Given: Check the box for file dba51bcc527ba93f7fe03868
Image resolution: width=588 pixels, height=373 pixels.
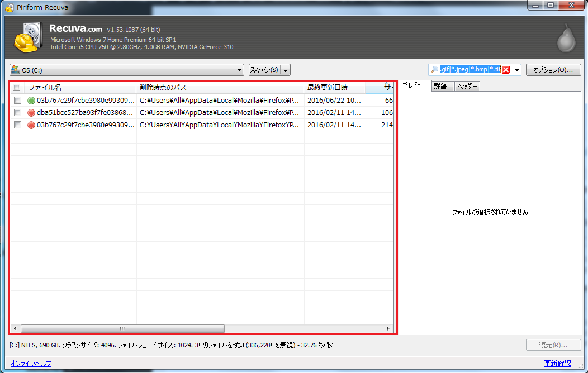Looking at the screenshot, I should [x=18, y=113].
